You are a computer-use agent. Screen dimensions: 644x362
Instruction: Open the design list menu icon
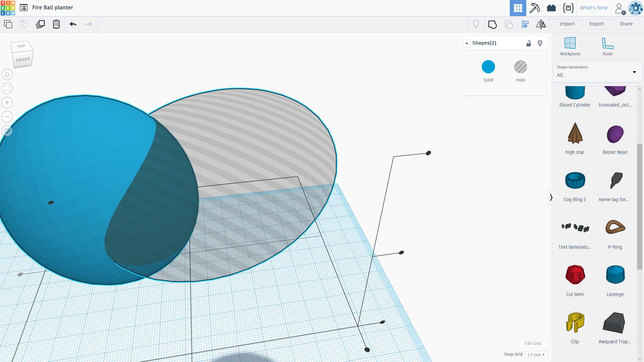click(23, 8)
